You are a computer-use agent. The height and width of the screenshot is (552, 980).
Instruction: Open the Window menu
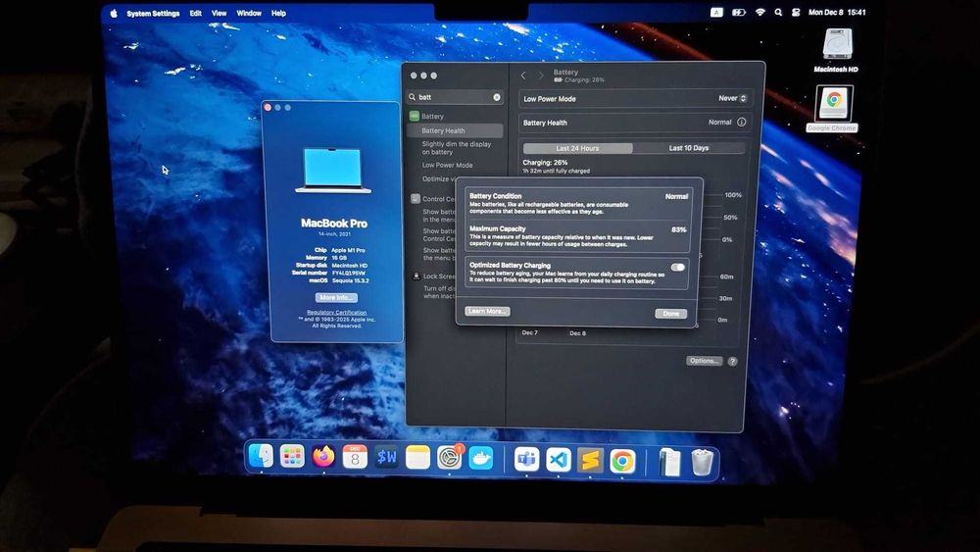coord(249,13)
